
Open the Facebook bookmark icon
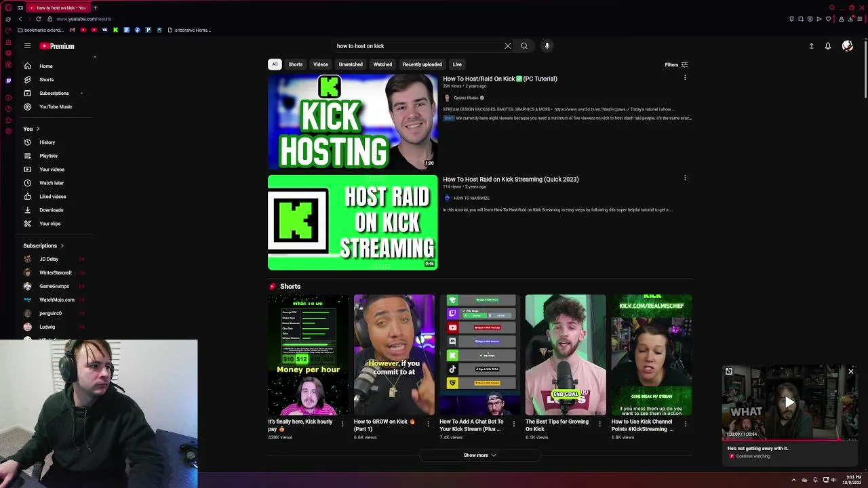[137, 30]
